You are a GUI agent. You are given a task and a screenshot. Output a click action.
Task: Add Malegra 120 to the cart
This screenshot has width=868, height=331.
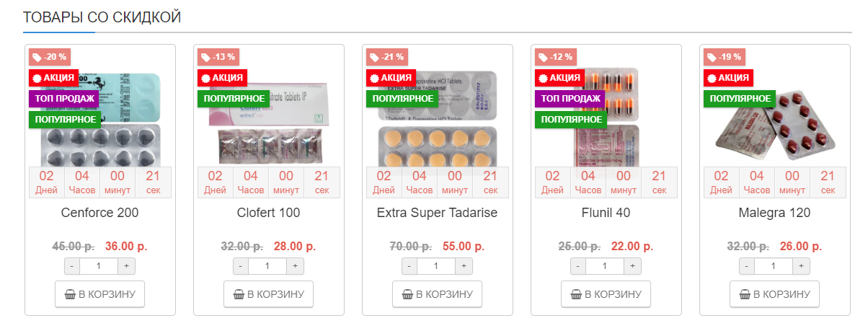click(775, 294)
